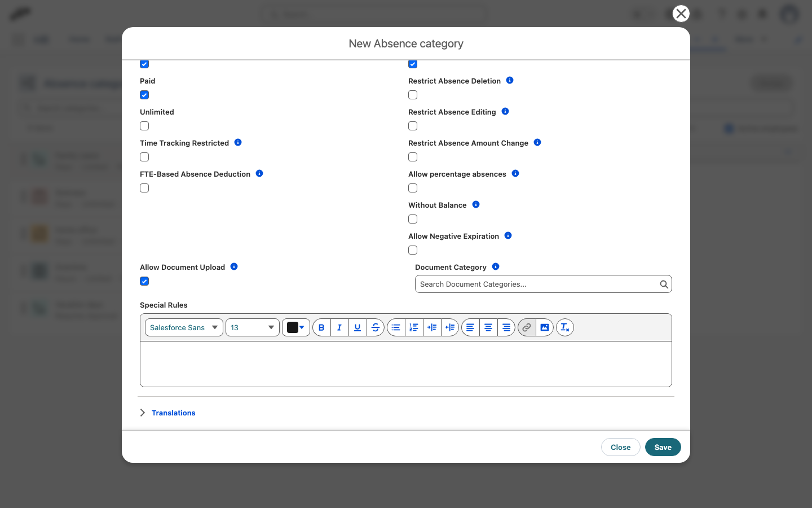Increase indent in the editor

click(432, 327)
